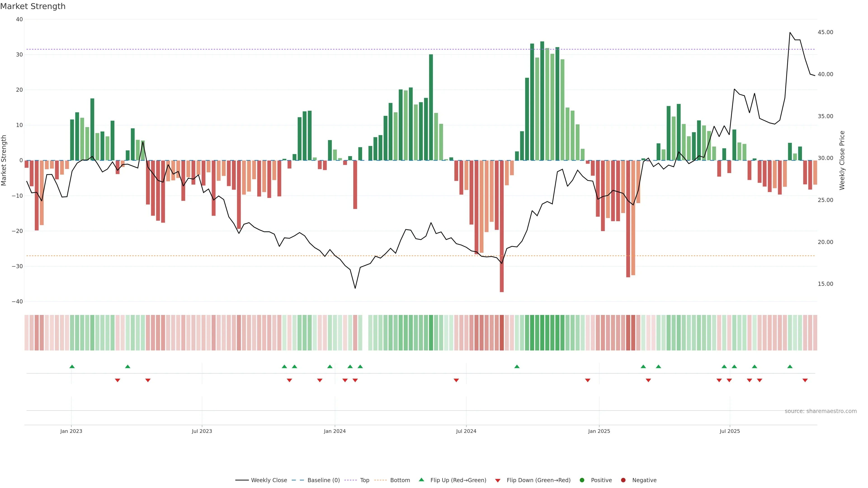Click the Weekly Close Price axis title

click(842, 160)
